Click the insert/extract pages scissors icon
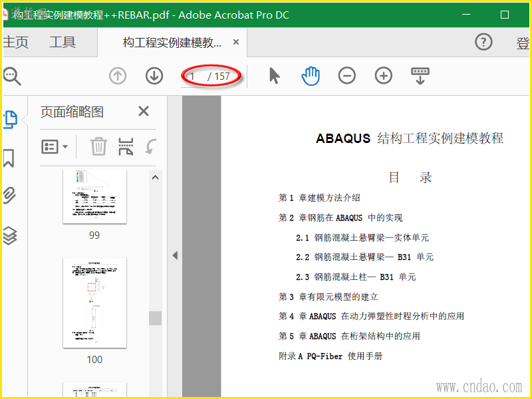Image resolution: width=532 pixels, height=399 pixels. pyautogui.click(x=126, y=146)
